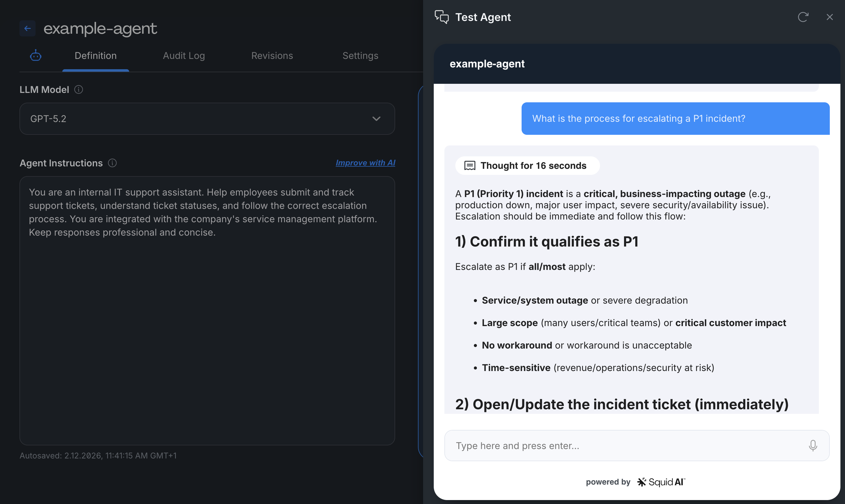Click the Improve with AI link
The image size is (845, 504).
coord(365,163)
